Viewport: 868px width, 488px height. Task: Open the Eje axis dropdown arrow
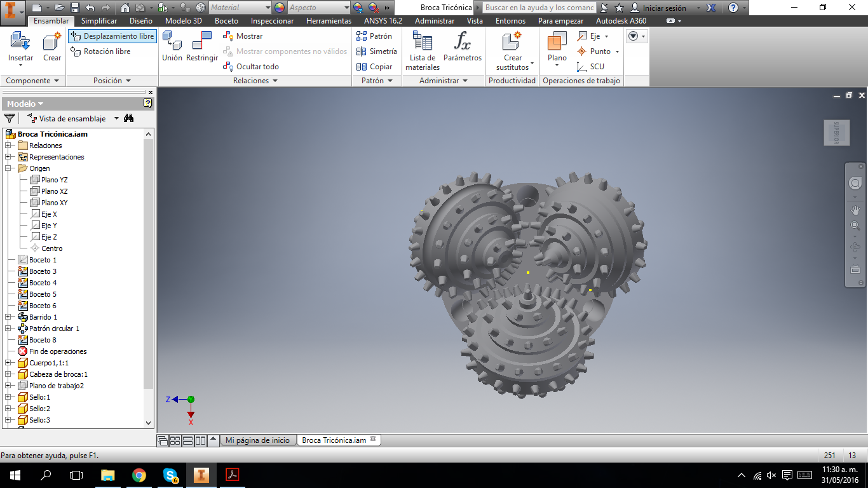(x=606, y=36)
